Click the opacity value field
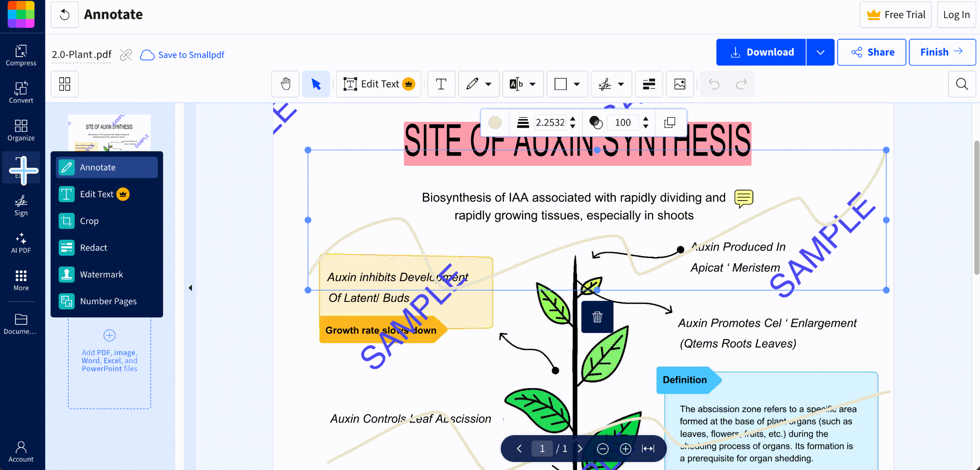Image resolution: width=980 pixels, height=470 pixels. point(623,122)
